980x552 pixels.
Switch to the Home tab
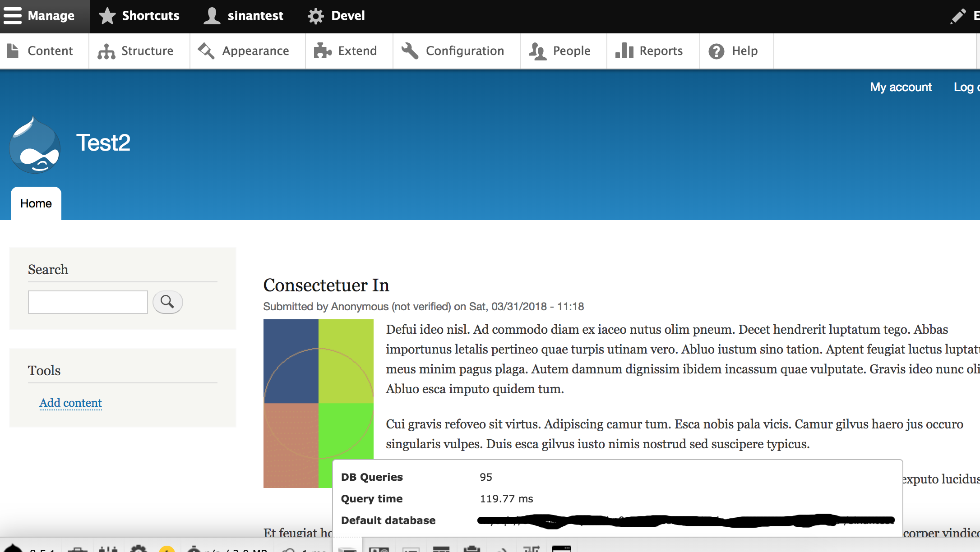(36, 203)
